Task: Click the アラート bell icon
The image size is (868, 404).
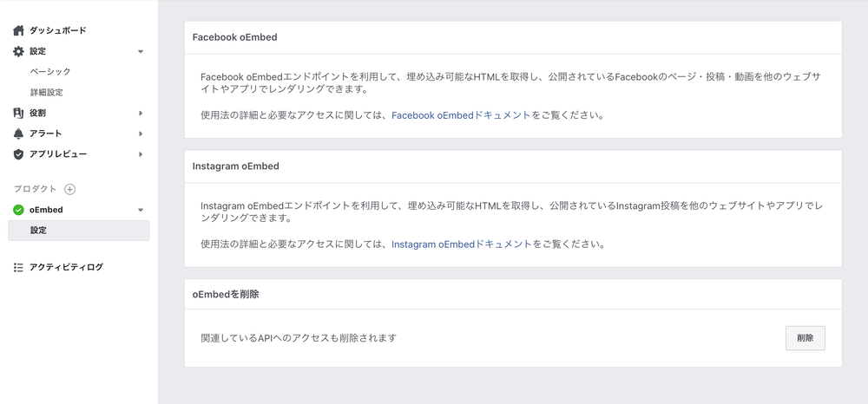Action: 18,134
